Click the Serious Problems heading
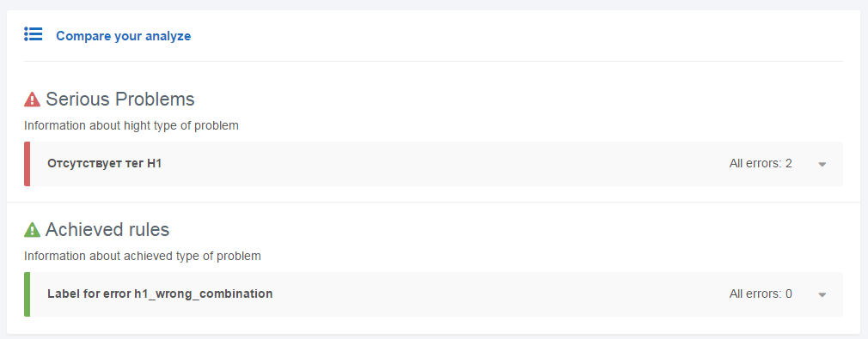868x339 pixels. [120, 99]
